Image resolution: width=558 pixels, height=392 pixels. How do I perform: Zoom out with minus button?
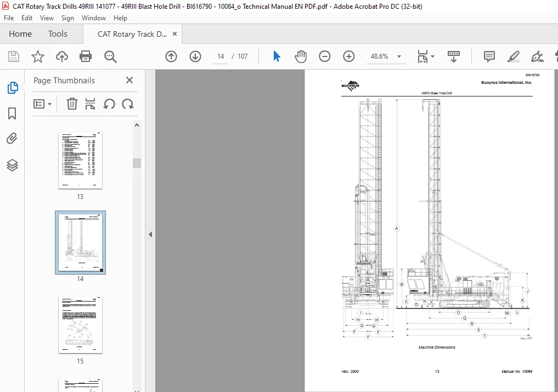pos(325,56)
